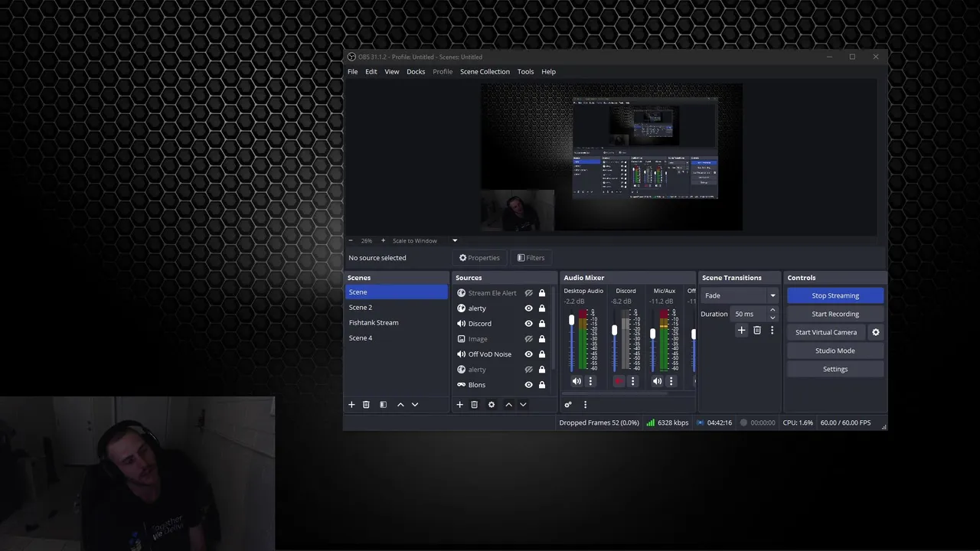Adjust Mic/Aux volume fader
The height and width of the screenshot is (551, 980).
click(652, 334)
